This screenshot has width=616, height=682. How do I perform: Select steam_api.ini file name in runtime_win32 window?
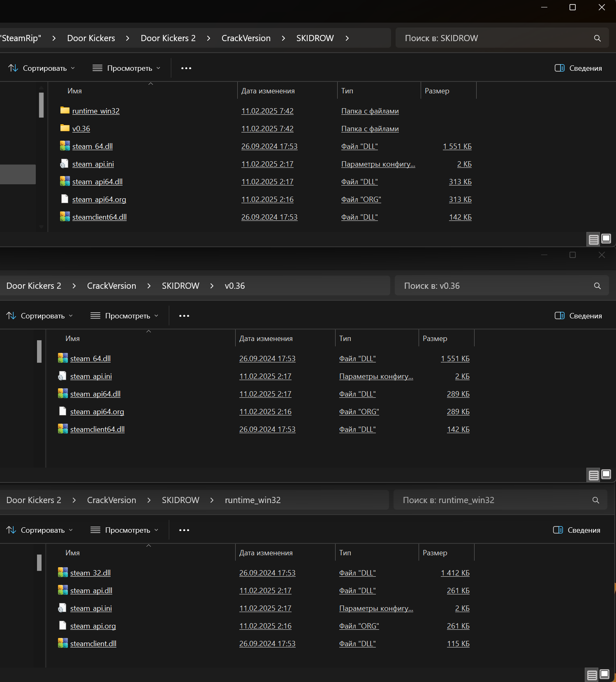[91, 608]
